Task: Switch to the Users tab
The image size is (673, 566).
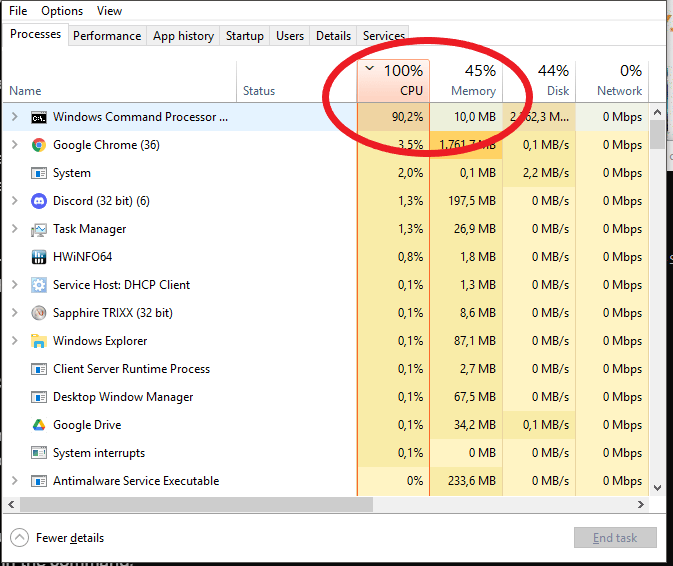Action: point(290,36)
